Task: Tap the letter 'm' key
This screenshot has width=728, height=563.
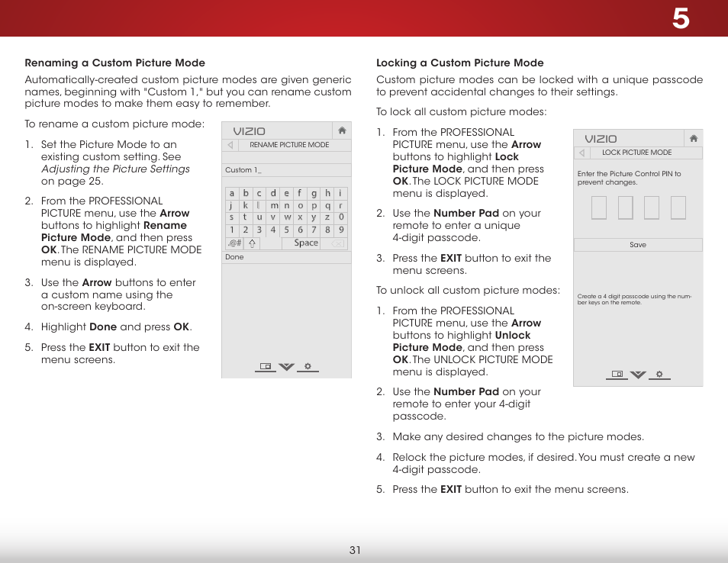Action: pyautogui.click(x=274, y=206)
